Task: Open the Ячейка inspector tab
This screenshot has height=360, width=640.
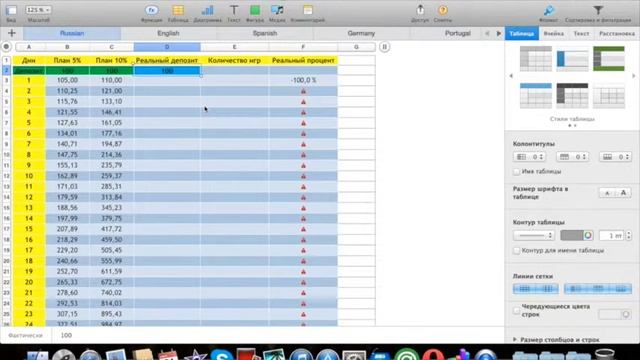Action: 553,33
